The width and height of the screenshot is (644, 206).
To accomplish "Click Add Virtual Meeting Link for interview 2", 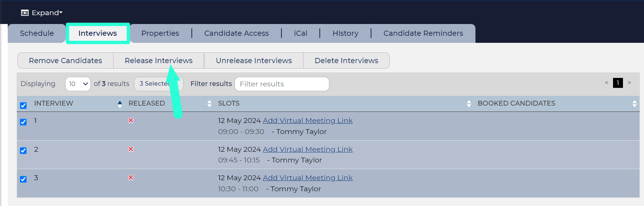I will pyautogui.click(x=308, y=149).
